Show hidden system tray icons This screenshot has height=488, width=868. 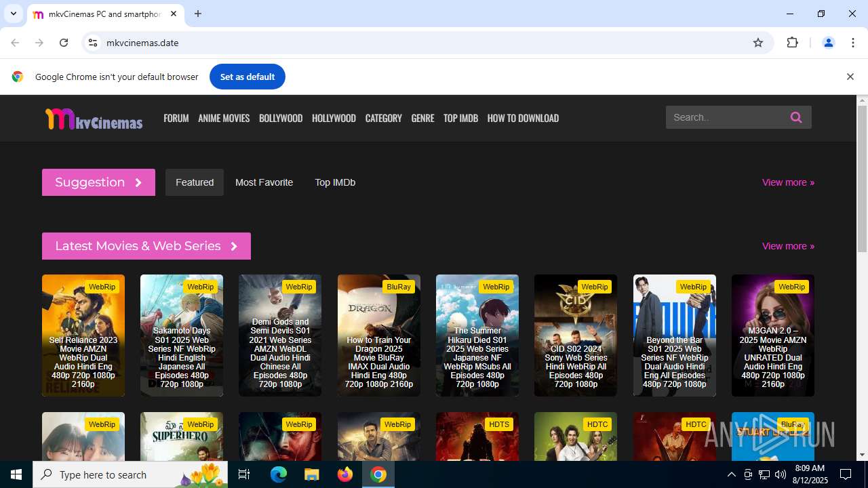tap(731, 474)
